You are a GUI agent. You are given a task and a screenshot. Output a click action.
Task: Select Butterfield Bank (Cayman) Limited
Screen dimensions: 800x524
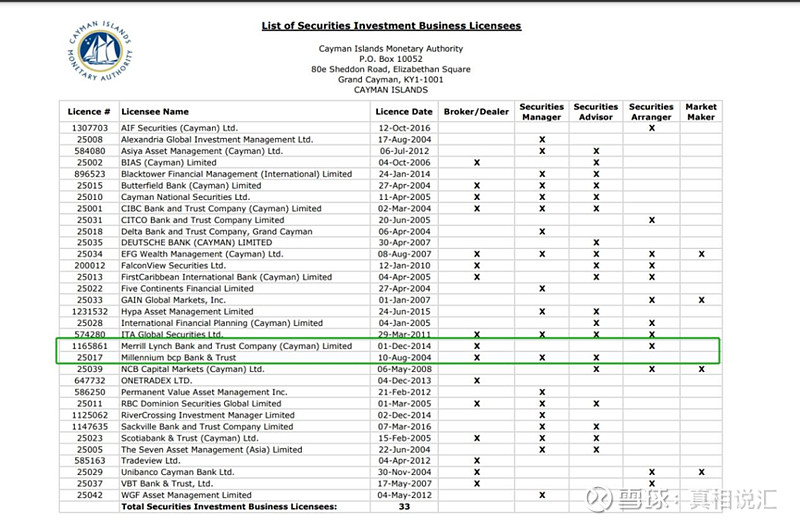(x=191, y=186)
